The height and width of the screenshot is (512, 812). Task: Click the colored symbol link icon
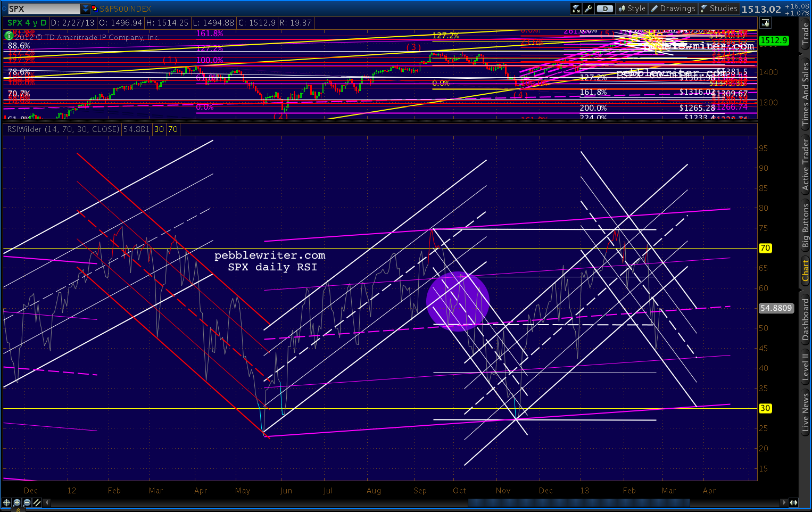[95, 9]
